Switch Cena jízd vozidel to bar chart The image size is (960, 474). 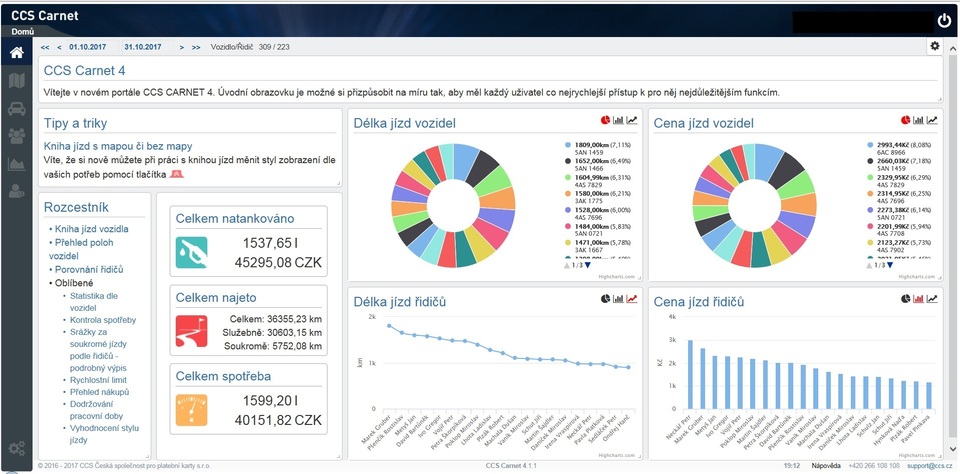click(918, 120)
